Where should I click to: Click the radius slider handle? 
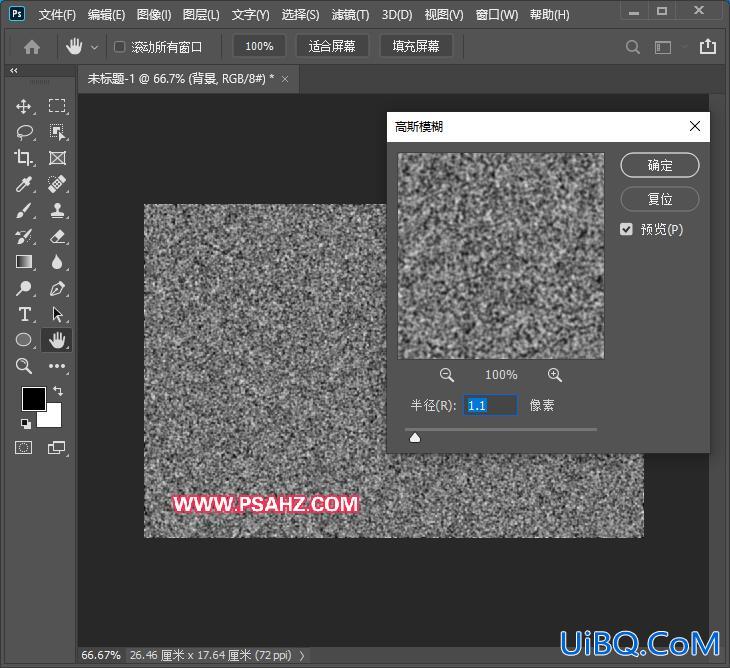coord(415,438)
